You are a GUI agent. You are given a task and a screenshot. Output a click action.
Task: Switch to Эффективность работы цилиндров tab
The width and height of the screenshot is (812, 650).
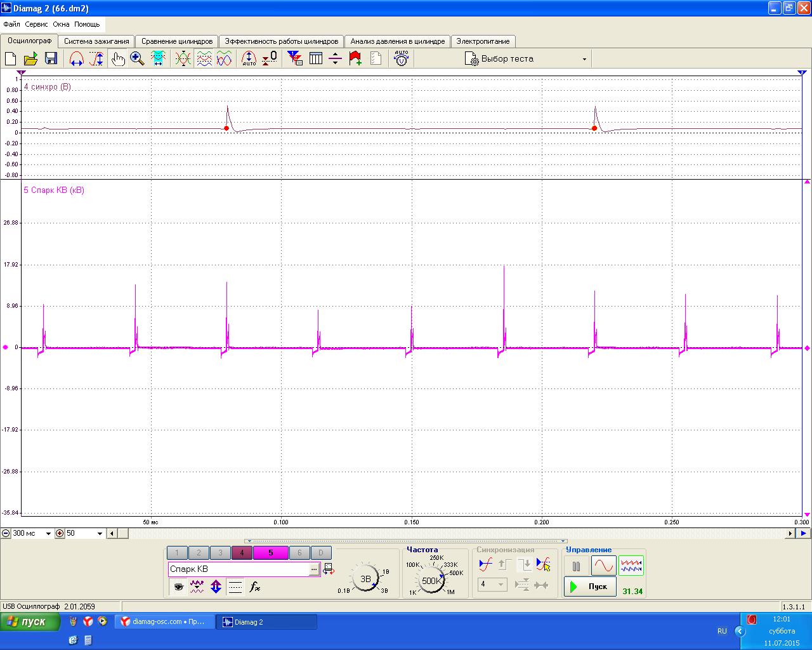point(282,41)
